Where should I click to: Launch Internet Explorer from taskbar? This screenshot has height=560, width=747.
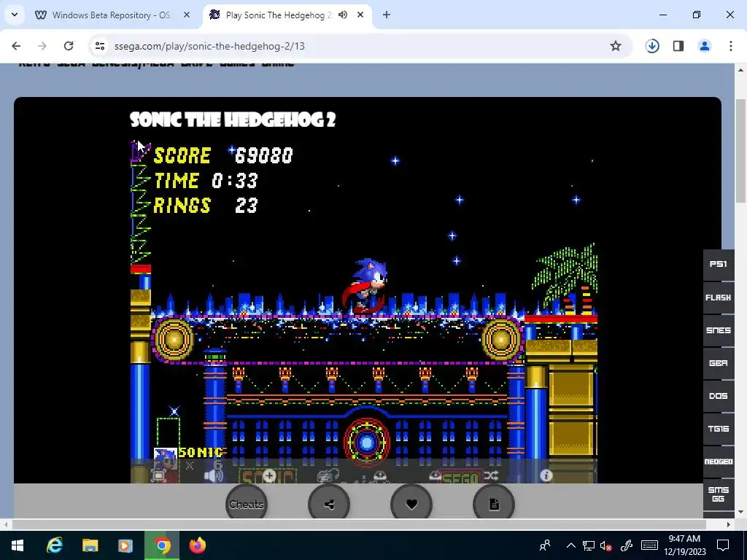pos(55,545)
